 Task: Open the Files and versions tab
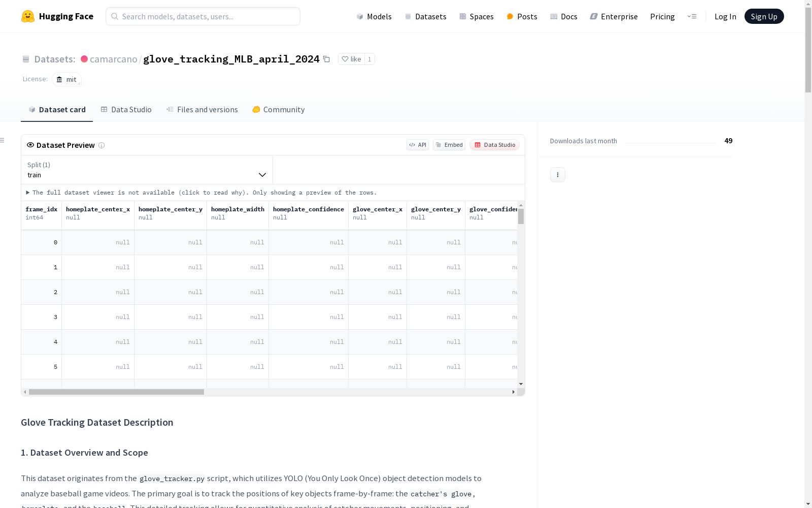tap(202, 110)
